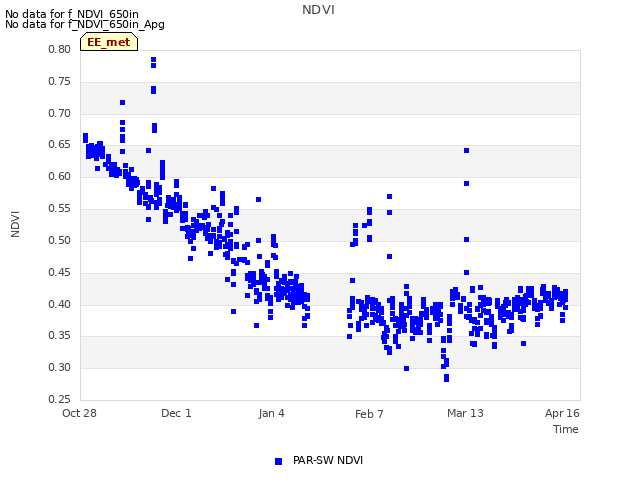Click the 0.55 y-axis tick label
The image size is (640, 480).
pos(60,209)
